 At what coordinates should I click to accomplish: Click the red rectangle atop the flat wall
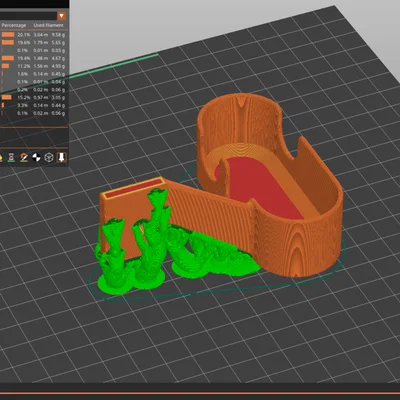133,189
